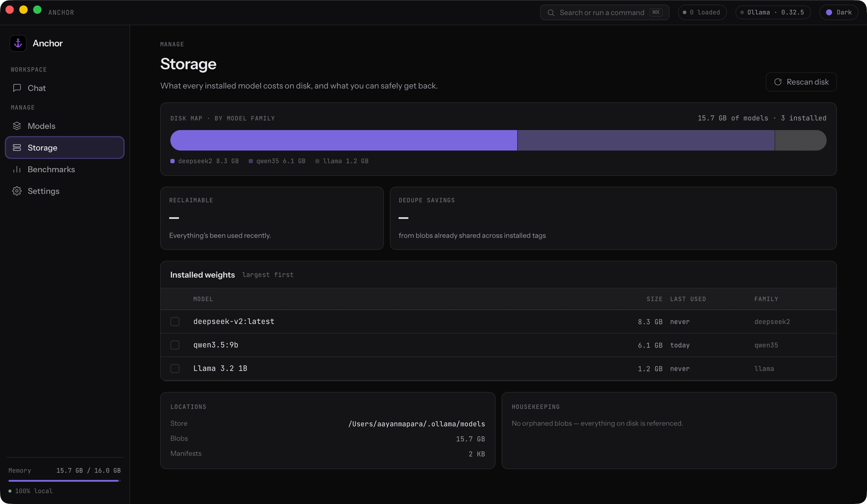Viewport: 867px width, 504px height.
Task: Sort by the SIZE column header
Action: [x=654, y=299]
